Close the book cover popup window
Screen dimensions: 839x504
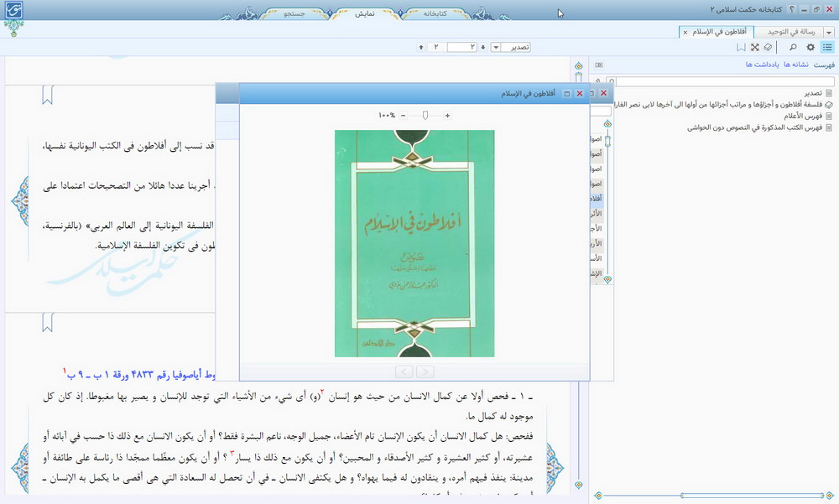580,94
